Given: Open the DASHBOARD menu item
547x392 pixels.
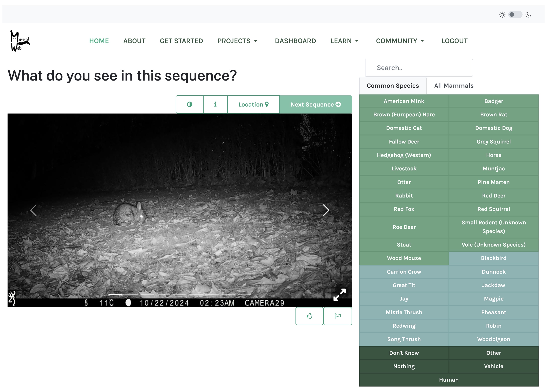Looking at the screenshot, I should 295,41.
